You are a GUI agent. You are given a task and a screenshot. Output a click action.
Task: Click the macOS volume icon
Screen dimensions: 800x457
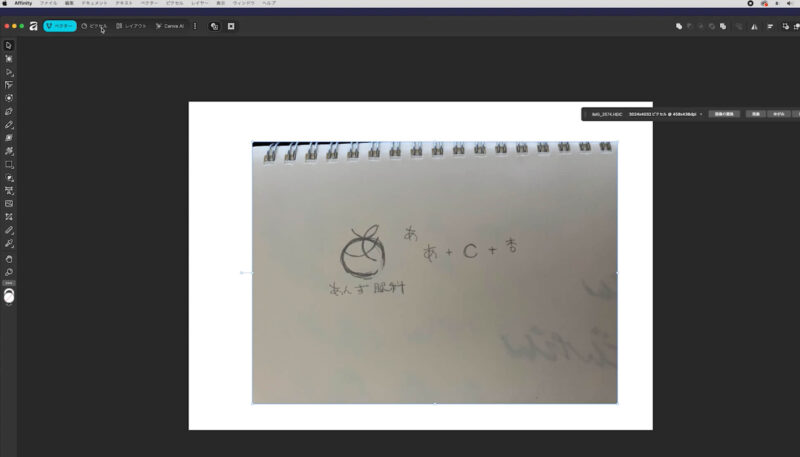790,3
